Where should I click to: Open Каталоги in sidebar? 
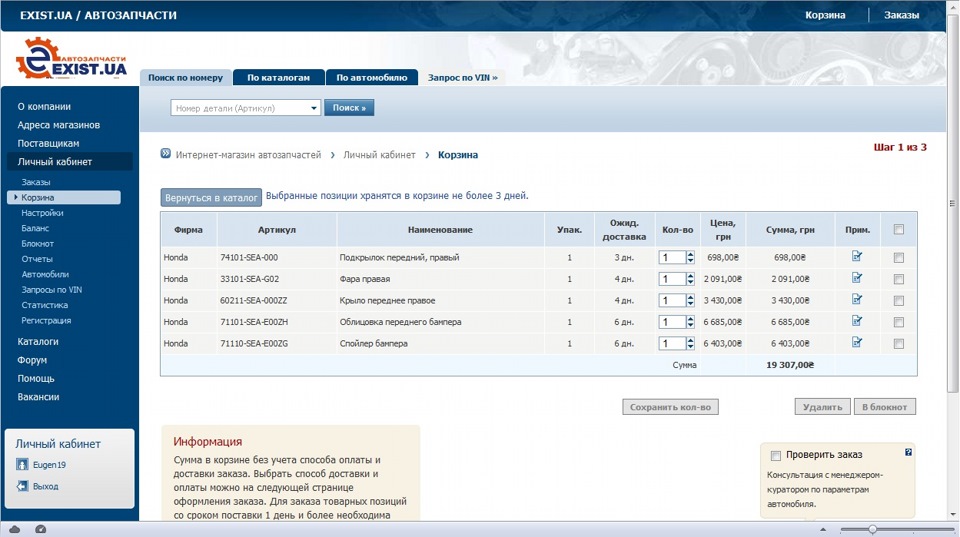pyautogui.click(x=38, y=342)
